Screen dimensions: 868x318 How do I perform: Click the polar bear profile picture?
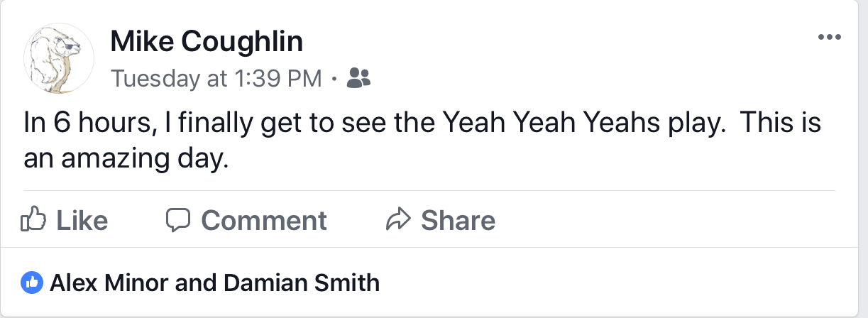pos(59,60)
